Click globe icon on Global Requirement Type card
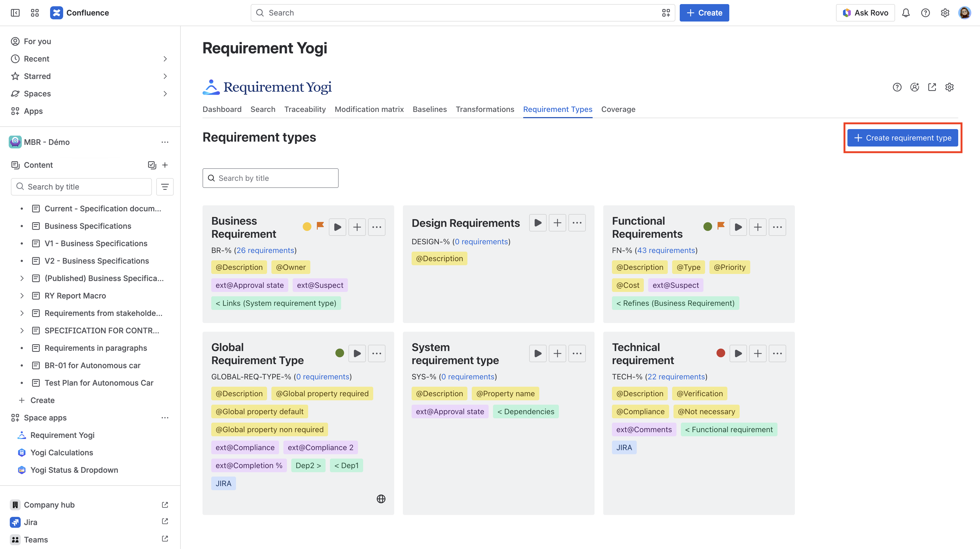The image size is (980, 549). 381,499
